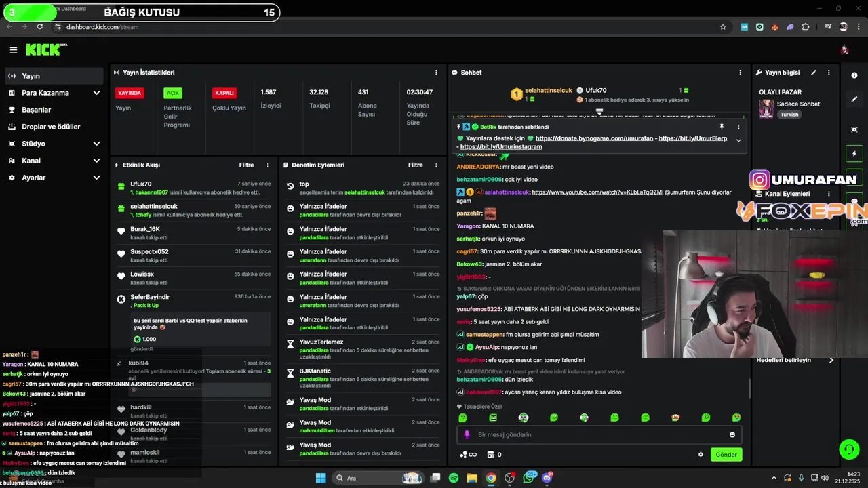The width and height of the screenshot is (868, 488).
Task: Unpin the message using the pin icon
Action: 722,127
